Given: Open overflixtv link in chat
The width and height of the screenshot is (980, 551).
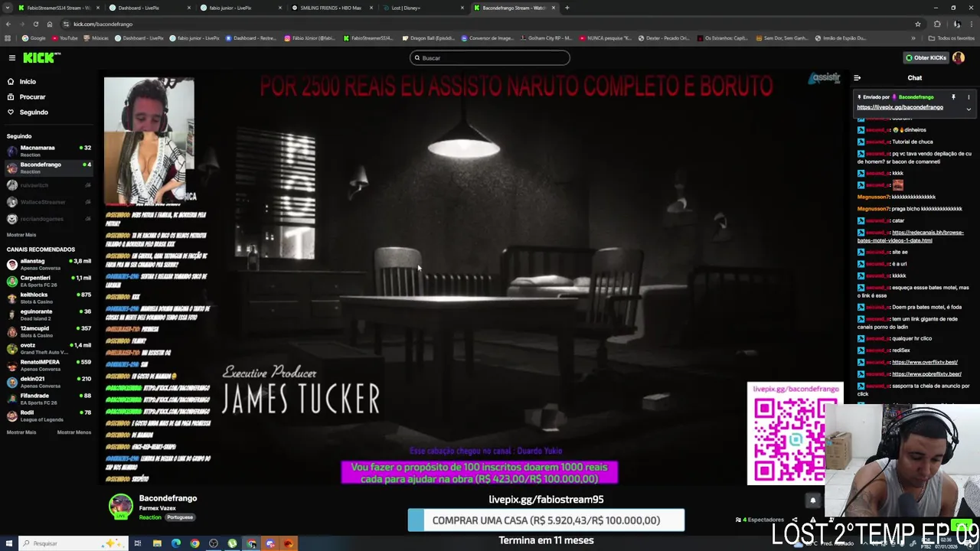Looking at the screenshot, I should pos(925,362).
